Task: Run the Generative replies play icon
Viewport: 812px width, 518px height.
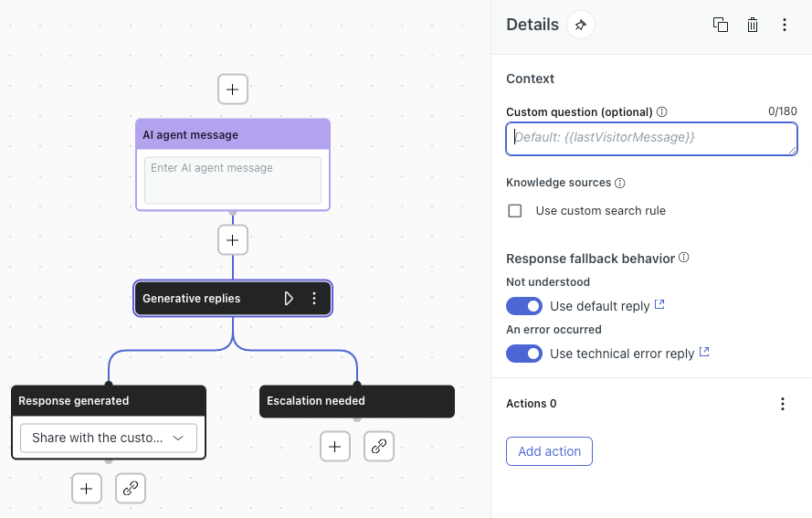Action: coord(289,298)
